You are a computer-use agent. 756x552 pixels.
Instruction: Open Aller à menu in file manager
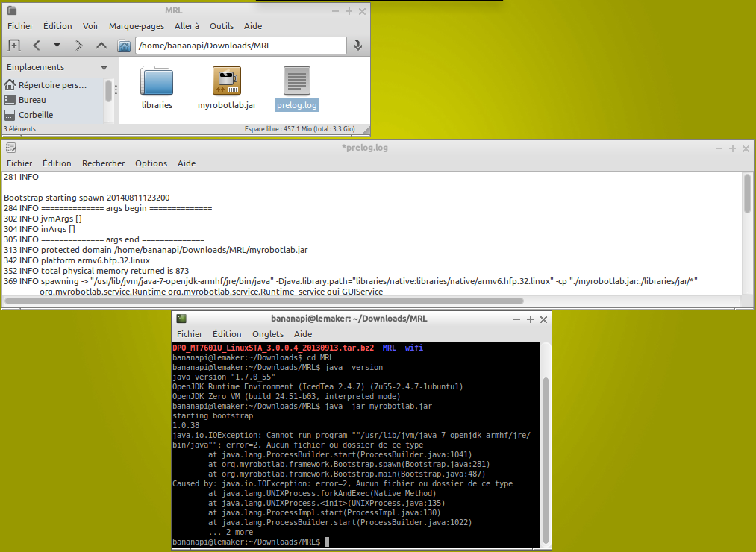(187, 26)
